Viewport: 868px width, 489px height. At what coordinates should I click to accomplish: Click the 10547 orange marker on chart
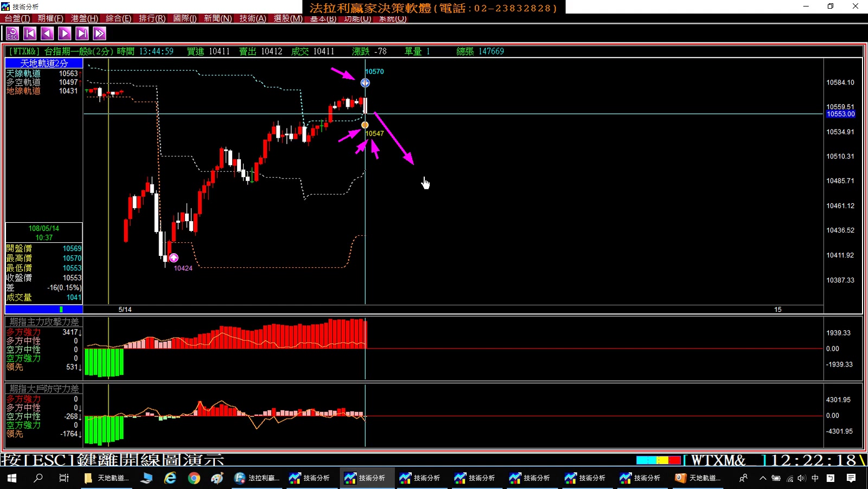click(x=365, y=125)
